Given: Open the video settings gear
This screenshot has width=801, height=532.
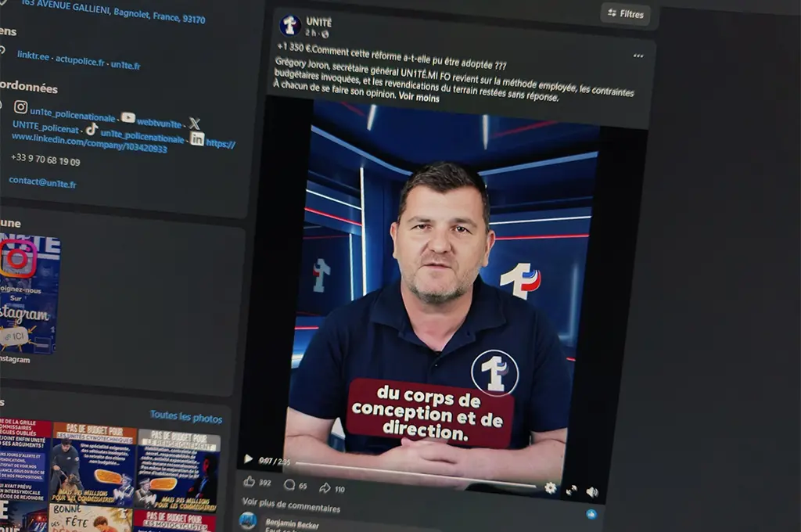Looking at the screenshot, I should click(x=550, y=487).
